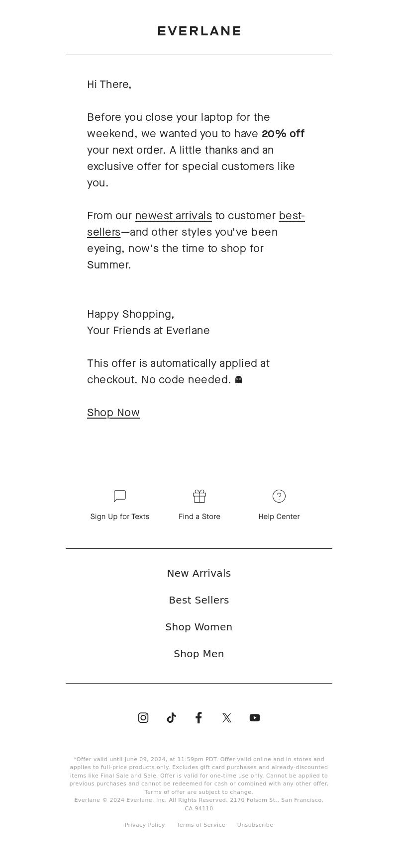Click the Everlane logo at top
Image resolution: width=398 pixels, height=868 pixels.
pyautogui.click(x=199, y=31)
